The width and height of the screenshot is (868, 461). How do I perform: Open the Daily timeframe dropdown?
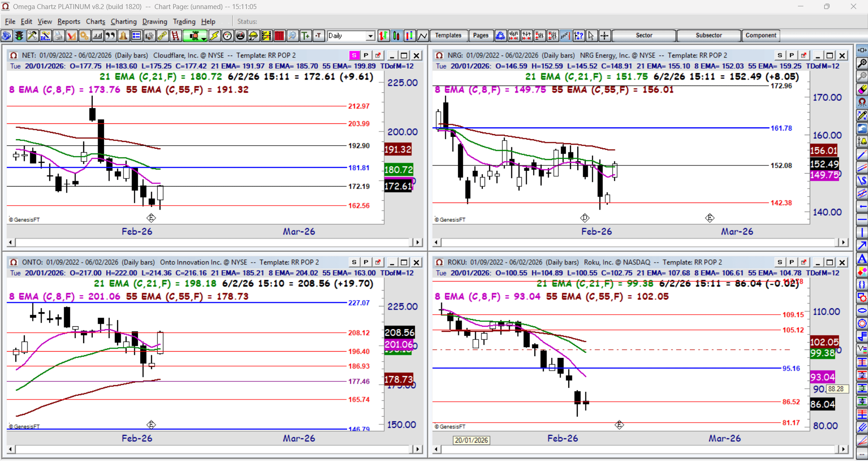(371, 36)
